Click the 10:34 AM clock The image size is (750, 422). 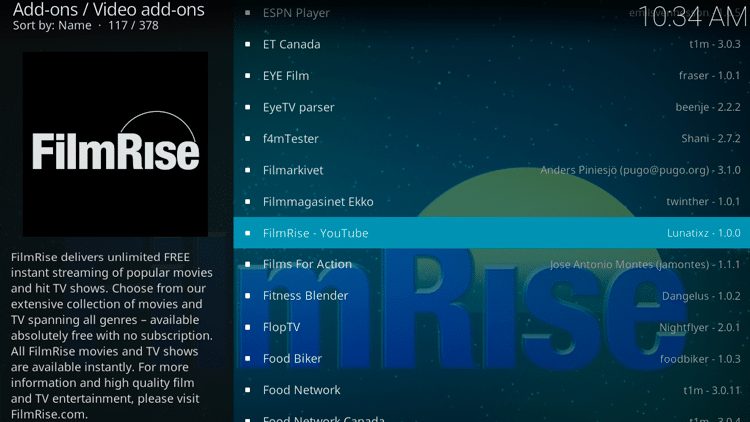[693, 17]
